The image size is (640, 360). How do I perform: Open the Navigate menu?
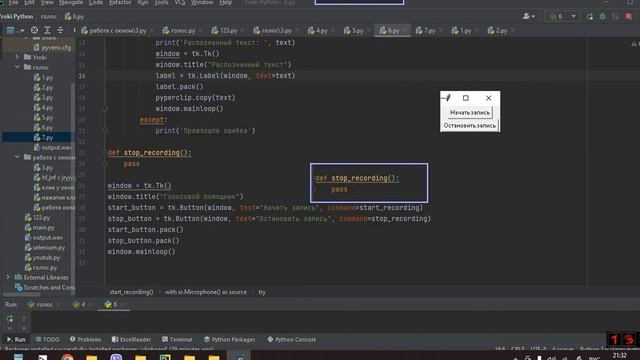click(71, 2)
